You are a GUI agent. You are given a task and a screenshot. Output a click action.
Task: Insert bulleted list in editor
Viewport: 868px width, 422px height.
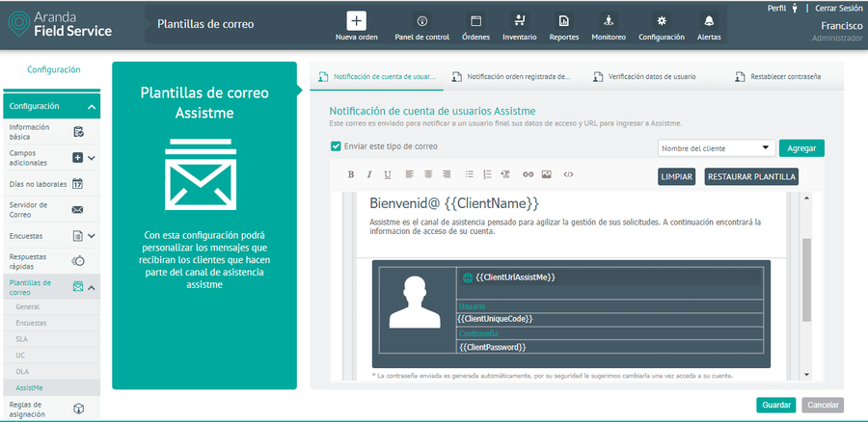coord(470,174)
